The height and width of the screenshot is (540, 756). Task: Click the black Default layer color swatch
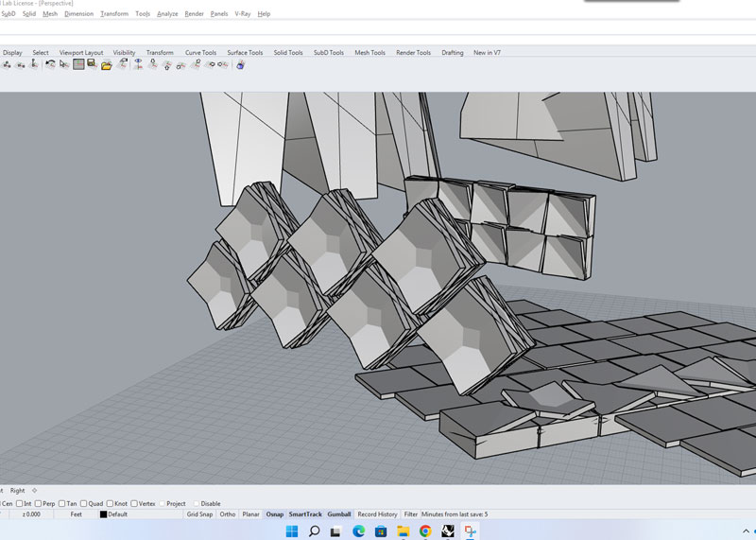103,514
